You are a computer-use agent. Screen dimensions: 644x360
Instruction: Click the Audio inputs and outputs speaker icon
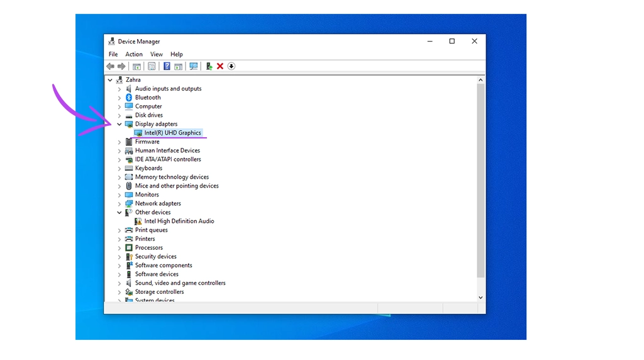pyautogui.click(x=128, y=89)
